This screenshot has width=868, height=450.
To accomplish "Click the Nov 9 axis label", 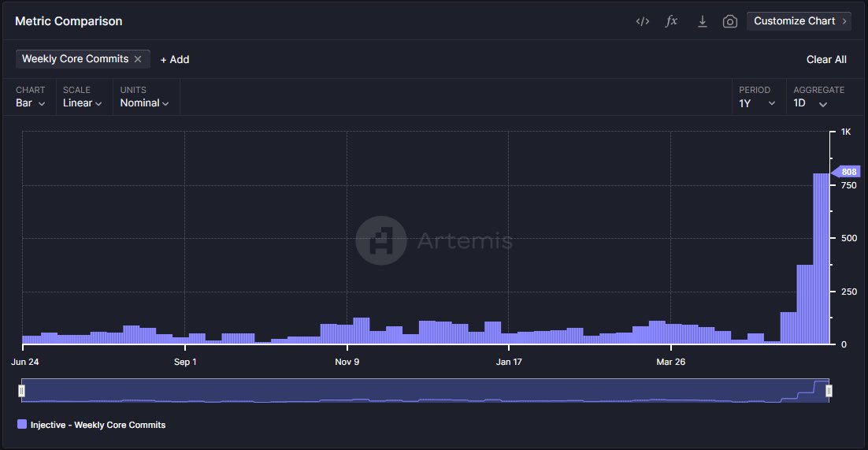I will pyautogui.click(x=347, y=362).
